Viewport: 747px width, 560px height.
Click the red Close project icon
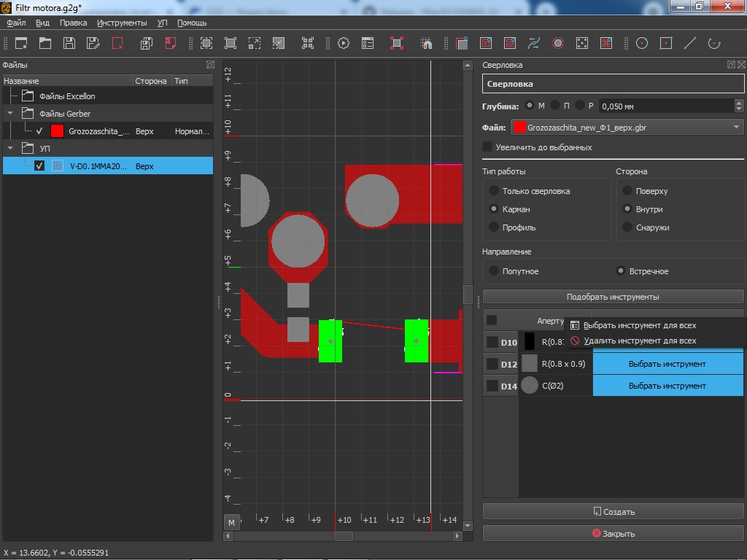(117, 43)
